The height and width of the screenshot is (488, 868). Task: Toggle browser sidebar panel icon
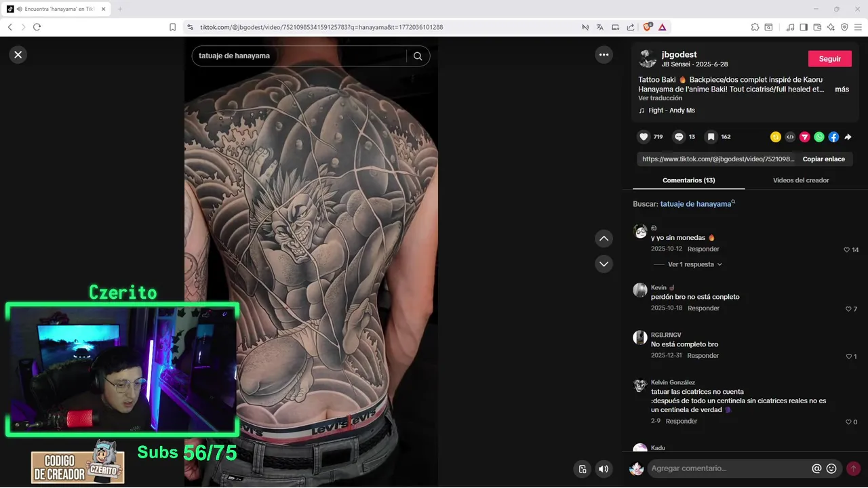(x=804, y=27)
